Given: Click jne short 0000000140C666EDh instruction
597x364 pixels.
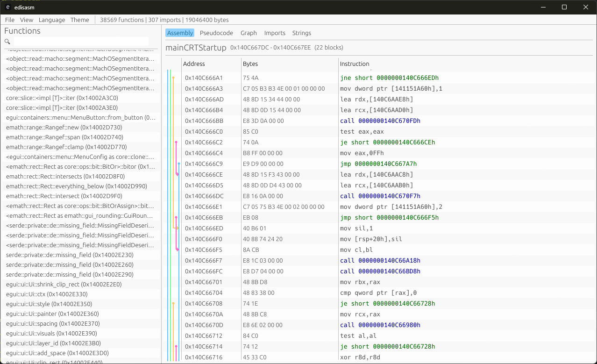Looking at the screenshot, I should [x=389, y=78].
